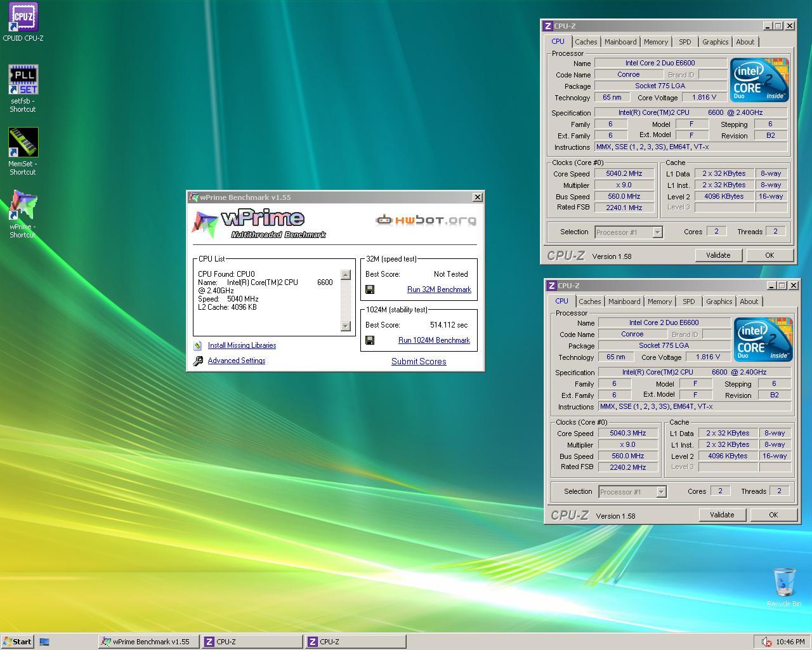Switch to About tab in lower CPU-Z
Viewport: 812px width, 650px height.
[x=749, y=302]
